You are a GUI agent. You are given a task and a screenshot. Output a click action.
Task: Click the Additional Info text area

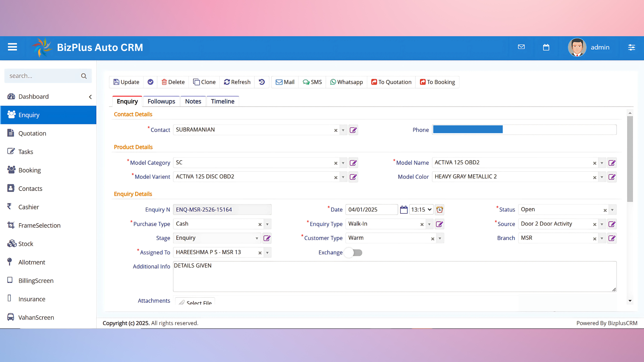click(x=395, y=277)
